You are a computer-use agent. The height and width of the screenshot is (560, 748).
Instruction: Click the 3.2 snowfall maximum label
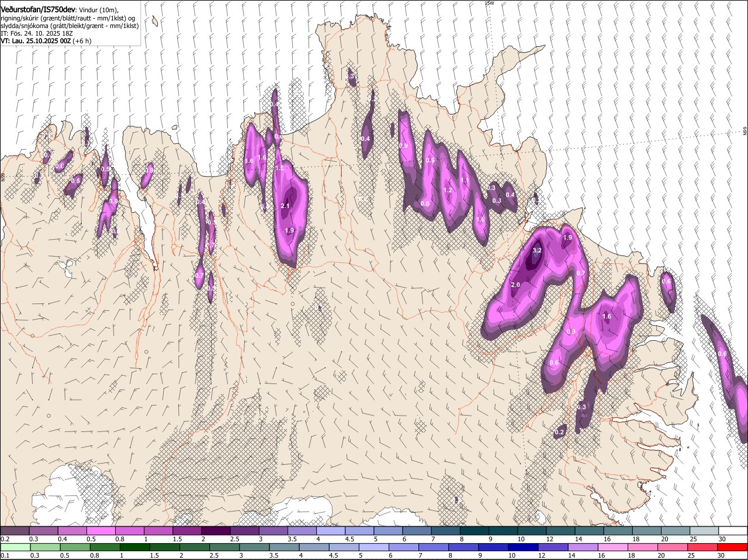point(538,251)
